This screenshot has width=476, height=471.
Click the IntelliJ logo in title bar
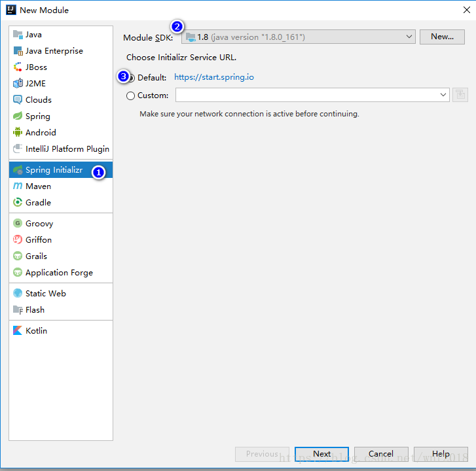11,10
